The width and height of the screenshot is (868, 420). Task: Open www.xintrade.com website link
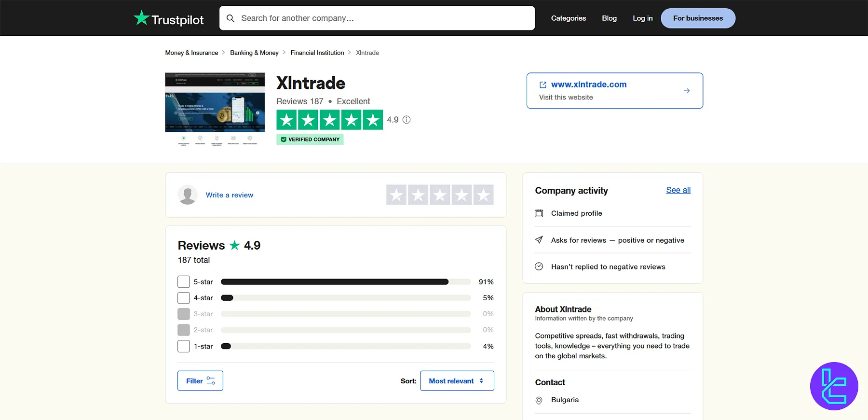coord(589,84)
